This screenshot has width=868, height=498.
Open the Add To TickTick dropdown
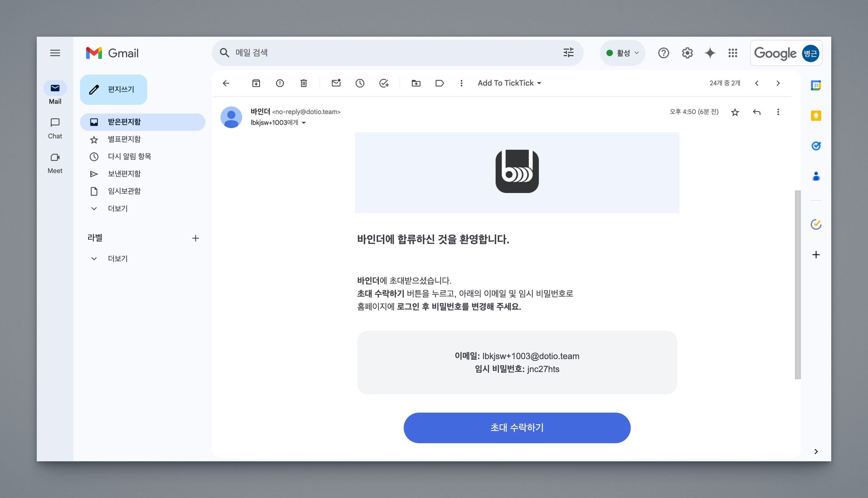pyautogui.click(x=509, y=83)
